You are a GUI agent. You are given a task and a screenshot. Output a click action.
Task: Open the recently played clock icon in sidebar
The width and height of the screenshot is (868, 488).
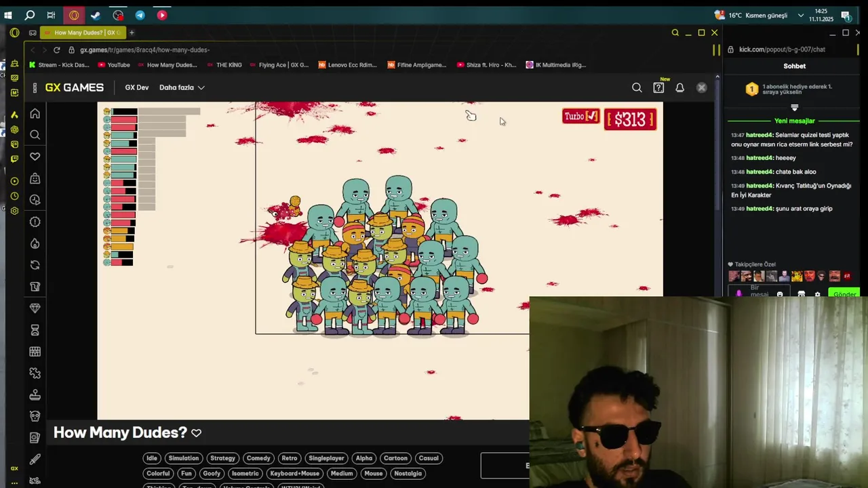click(x=35, y=200)
